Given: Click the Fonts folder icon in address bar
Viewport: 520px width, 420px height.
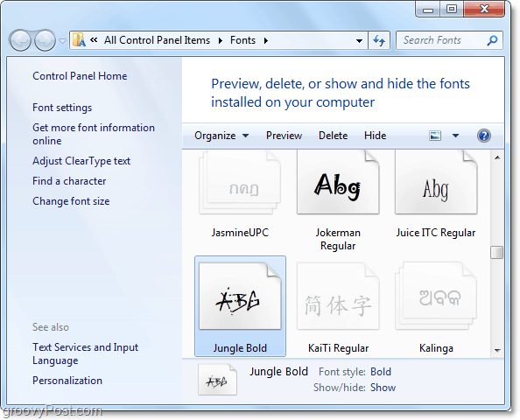Looking at the screenshot, I should tap(79, 40).
